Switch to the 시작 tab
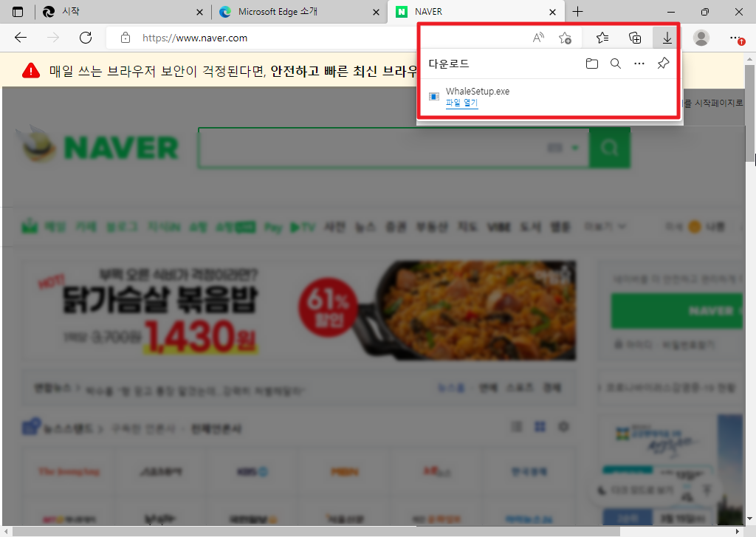 [x=122, y=12]
